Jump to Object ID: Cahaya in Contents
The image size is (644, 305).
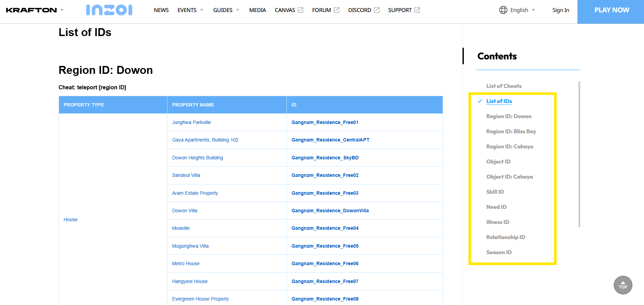[510, 177]
